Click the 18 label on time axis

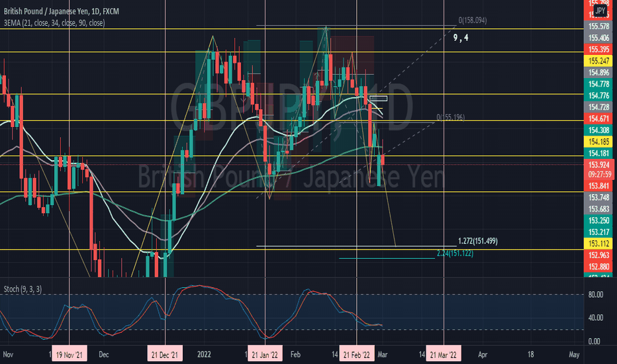pos(530,355)
